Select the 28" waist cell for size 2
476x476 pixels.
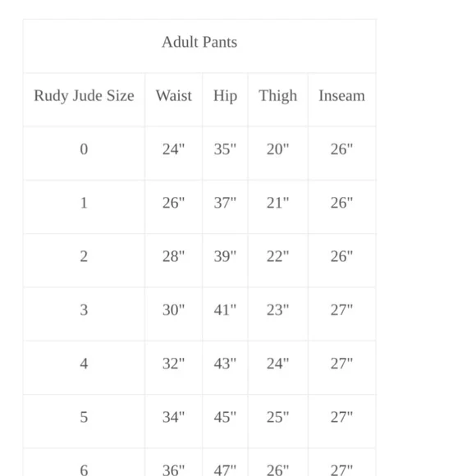click(x=173, y=256)
